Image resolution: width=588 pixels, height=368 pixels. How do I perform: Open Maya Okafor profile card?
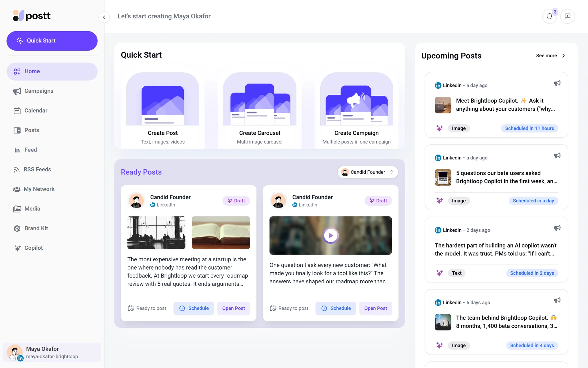52,352
